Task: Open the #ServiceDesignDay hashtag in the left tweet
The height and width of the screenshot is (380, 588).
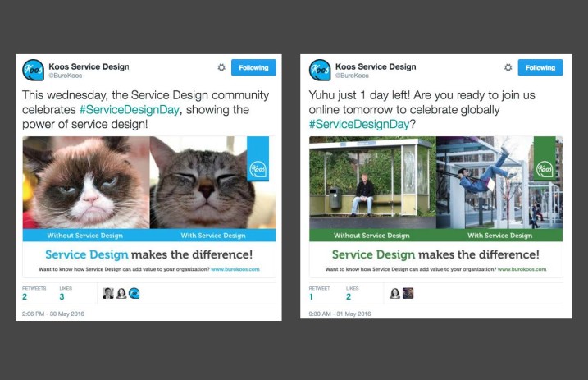Action: point(130,110)
